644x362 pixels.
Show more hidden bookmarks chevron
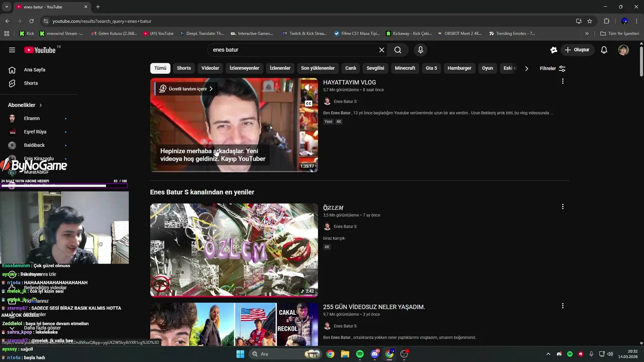tap(587, 34)
